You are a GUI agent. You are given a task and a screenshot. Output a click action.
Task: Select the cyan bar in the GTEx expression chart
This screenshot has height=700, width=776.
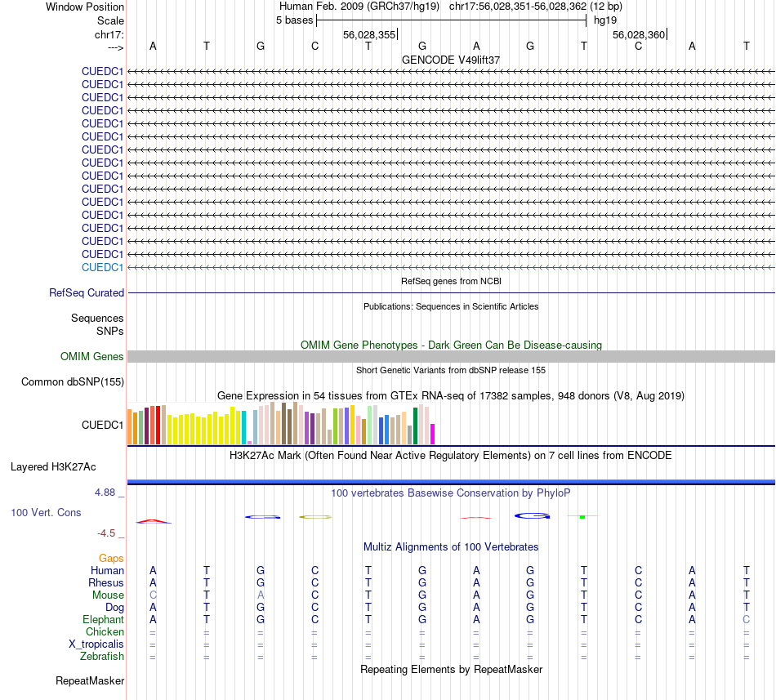[x=244, y=427]
